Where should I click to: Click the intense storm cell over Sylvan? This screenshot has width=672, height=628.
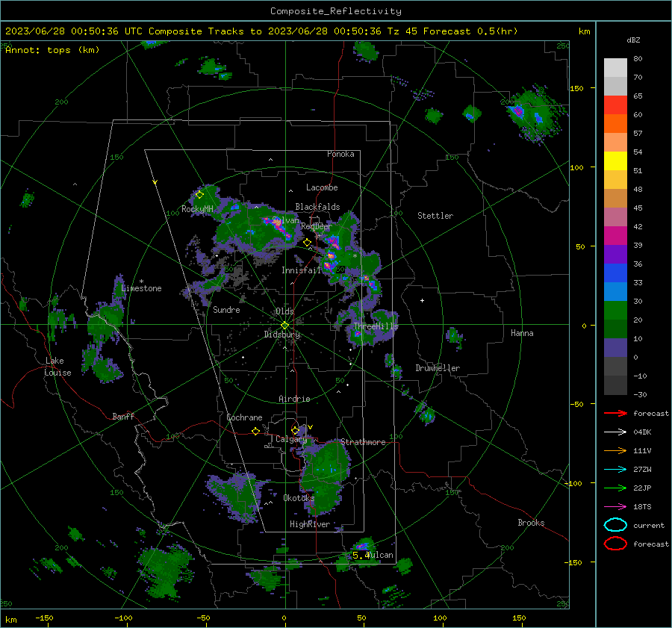278,227
